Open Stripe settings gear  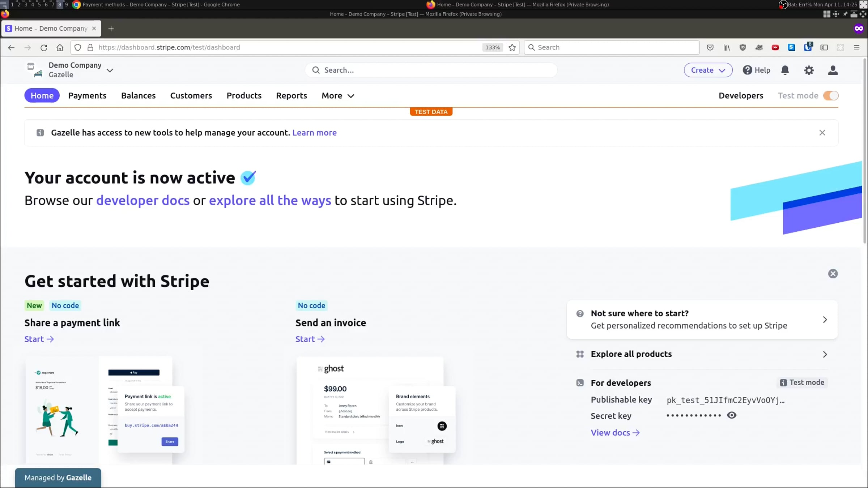[809, 70]
